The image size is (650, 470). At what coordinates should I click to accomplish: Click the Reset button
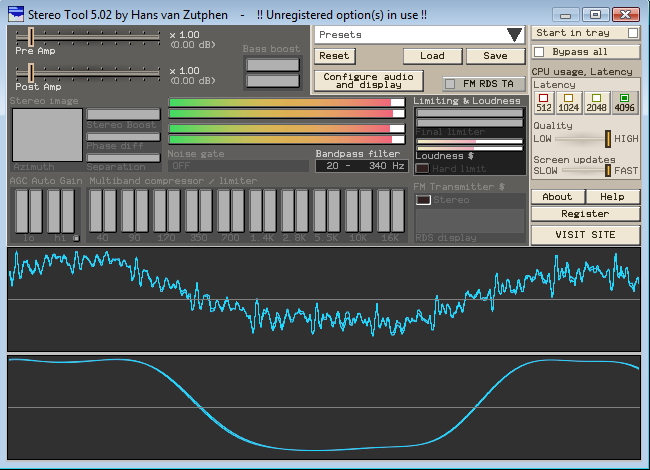(334, 56)
